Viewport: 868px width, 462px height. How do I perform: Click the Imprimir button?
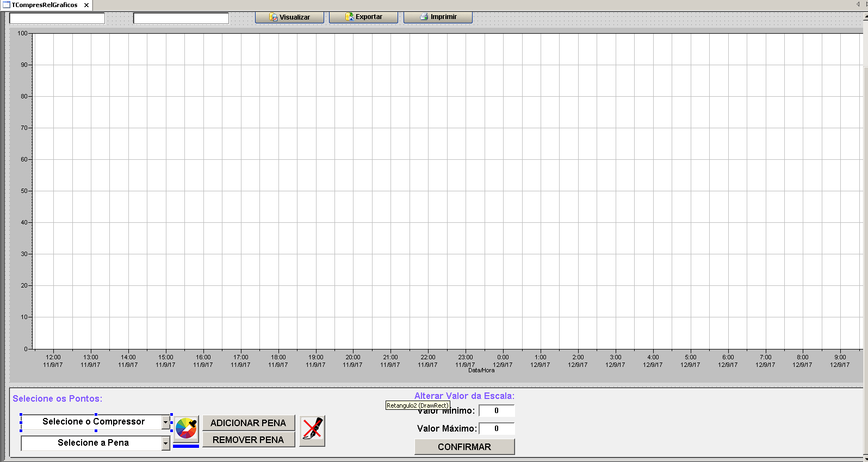point(438,17)
